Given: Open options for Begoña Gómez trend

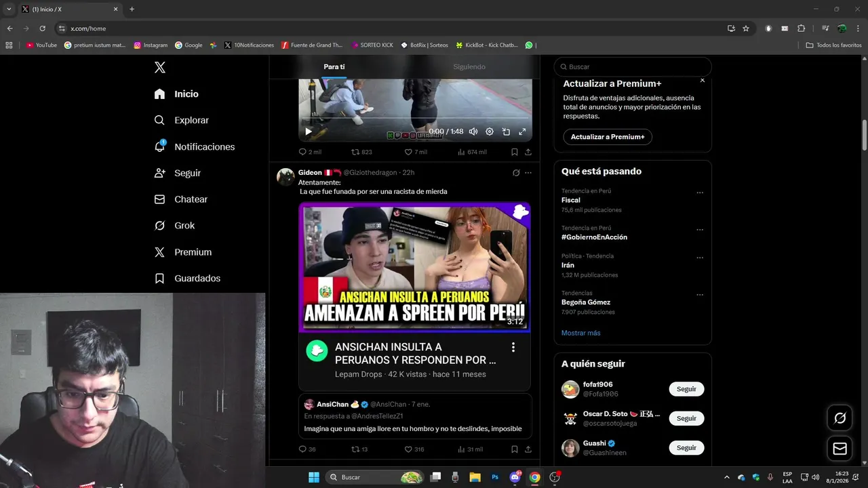Looking at the screenshot, I should (x=701, y=295).
